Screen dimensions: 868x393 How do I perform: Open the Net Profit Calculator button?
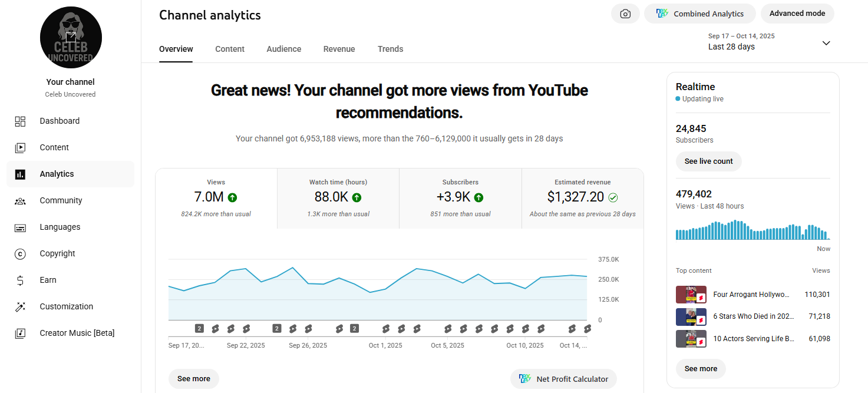coord(564,379)
